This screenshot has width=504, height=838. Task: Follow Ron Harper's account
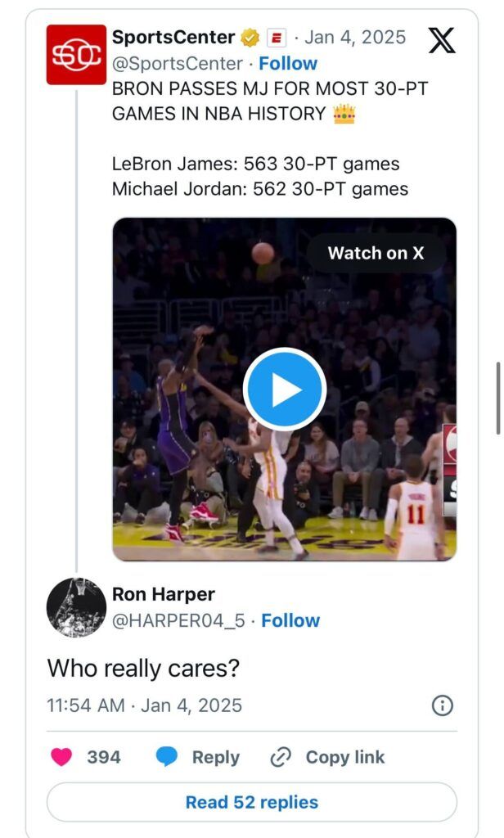coord(290,620)
